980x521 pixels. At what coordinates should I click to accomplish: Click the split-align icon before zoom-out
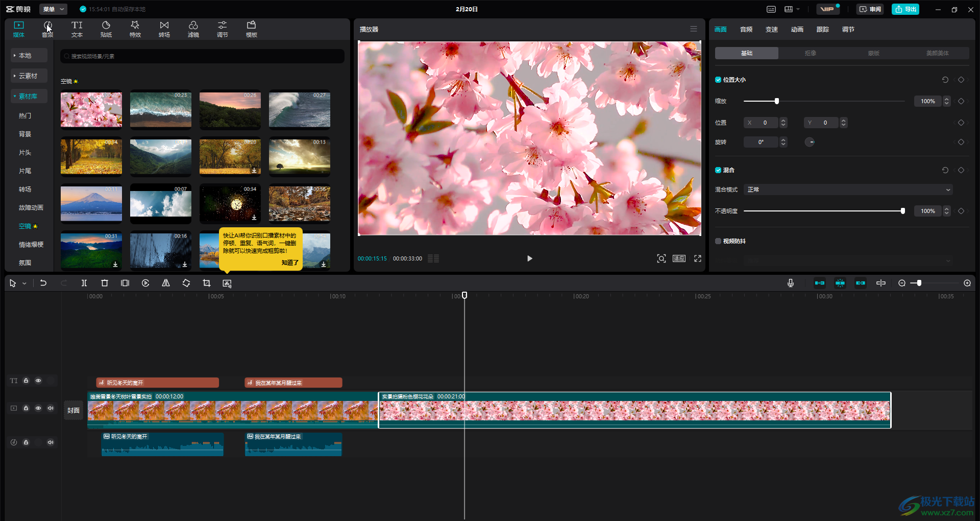click(x=881, y=283)
